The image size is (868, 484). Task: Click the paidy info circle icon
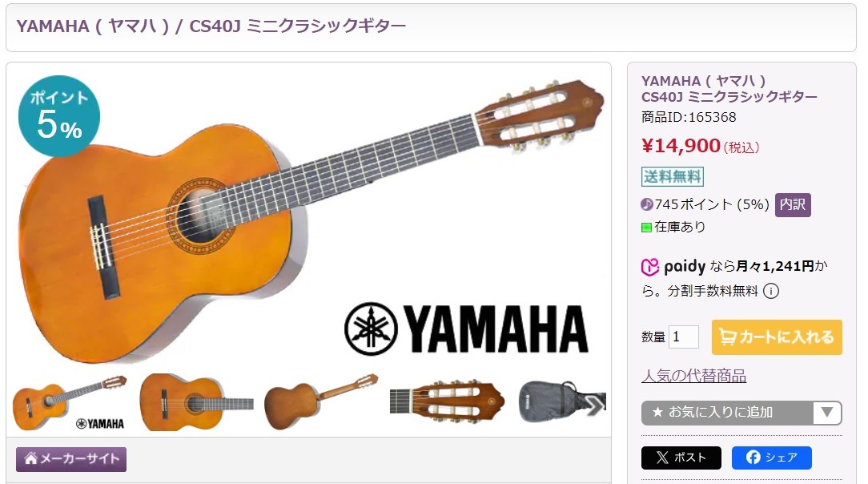770,291
